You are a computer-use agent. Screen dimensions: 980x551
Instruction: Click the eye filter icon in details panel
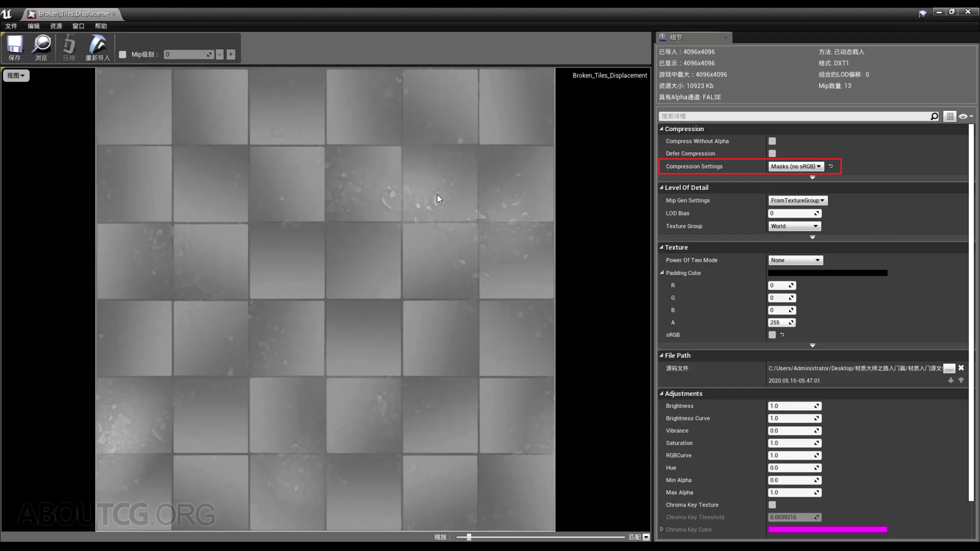click(x=963, y=116)
